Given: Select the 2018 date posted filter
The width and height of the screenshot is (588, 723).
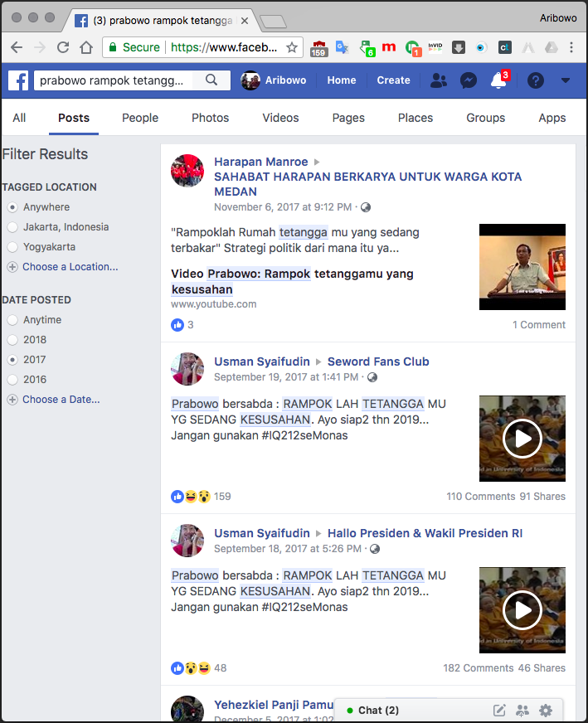Looking at the screenshot, I should [12, 340].
